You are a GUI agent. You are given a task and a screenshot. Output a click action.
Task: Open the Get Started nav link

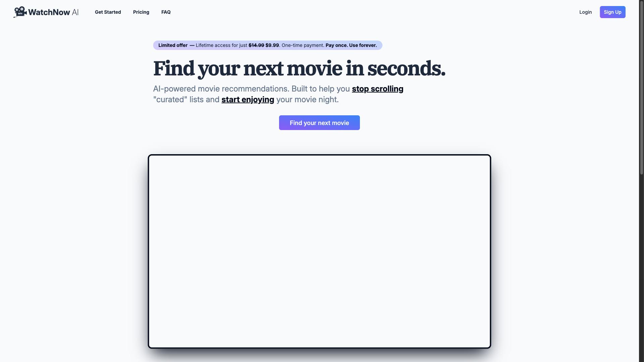pyautogui.click(x=108, y=12)
